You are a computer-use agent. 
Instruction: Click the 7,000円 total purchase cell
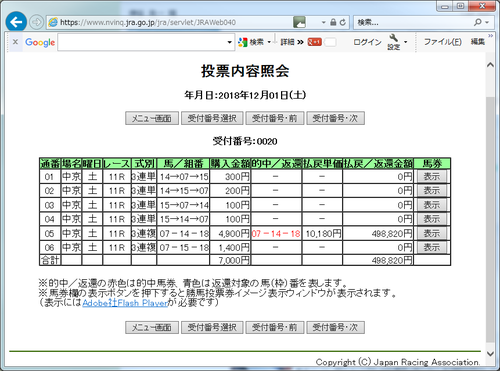coord(230,260)
